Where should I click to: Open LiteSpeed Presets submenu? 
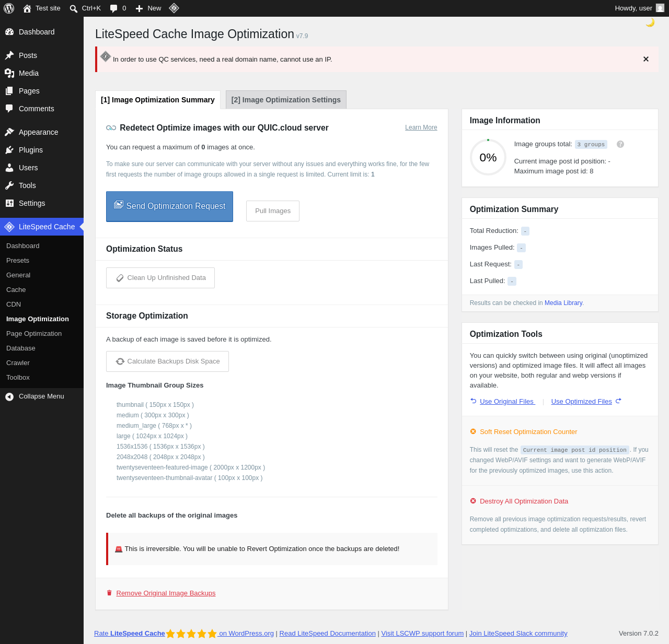pyautogui.click(x=42, y=261)
